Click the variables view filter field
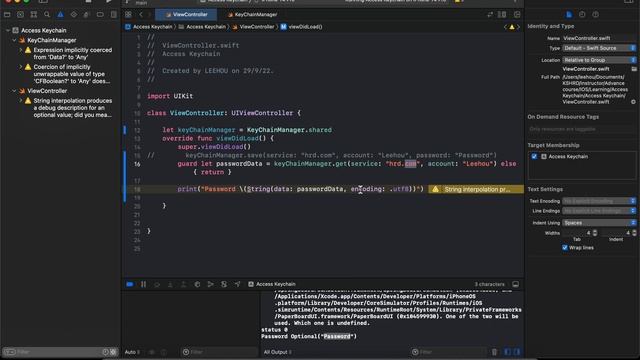The width and height of the screenshot is (640, 360). point(219,352)
